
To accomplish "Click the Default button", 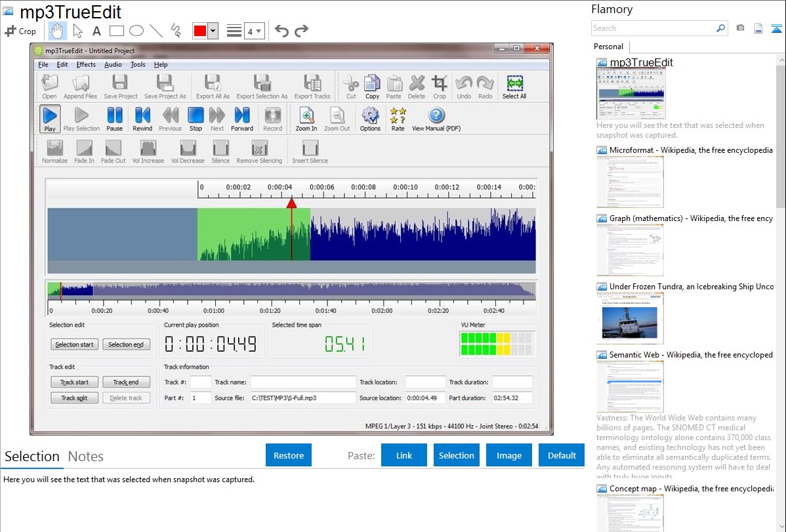I will pos(562,455).
